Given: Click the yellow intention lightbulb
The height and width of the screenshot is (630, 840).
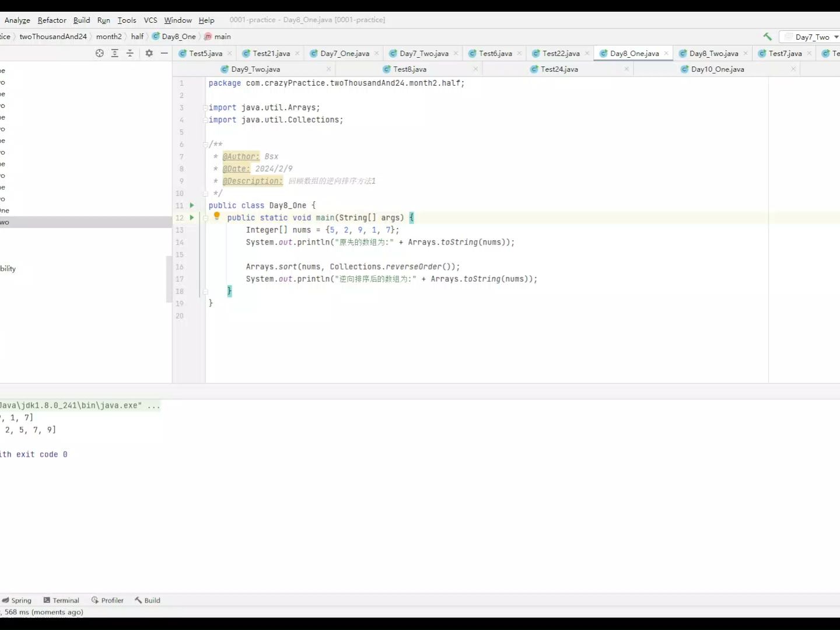Looking at the screenshot, I should pos(217,216).
